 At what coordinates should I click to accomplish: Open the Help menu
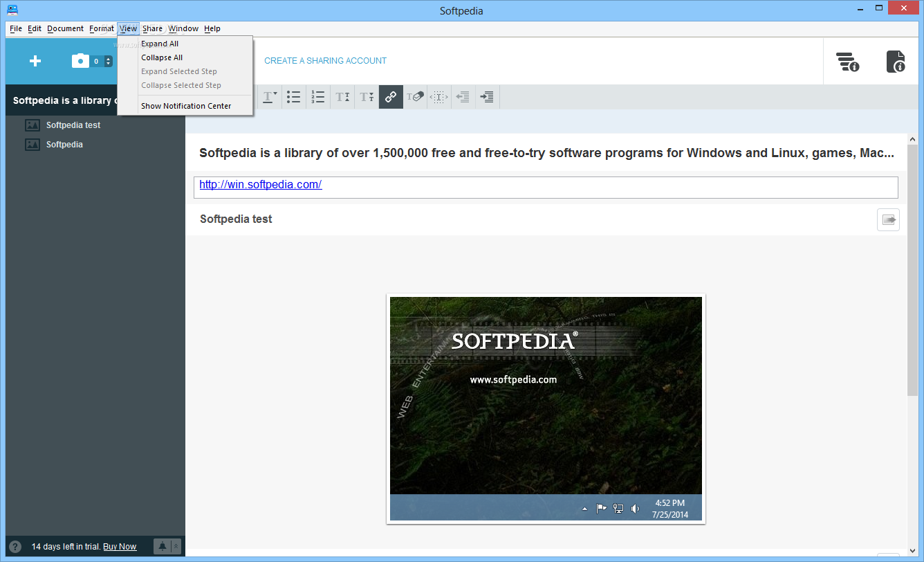(212, 28)
